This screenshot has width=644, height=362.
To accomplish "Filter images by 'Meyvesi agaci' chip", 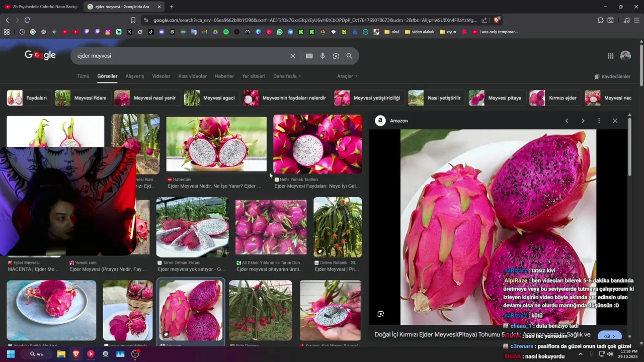I will tap(211, 98).
